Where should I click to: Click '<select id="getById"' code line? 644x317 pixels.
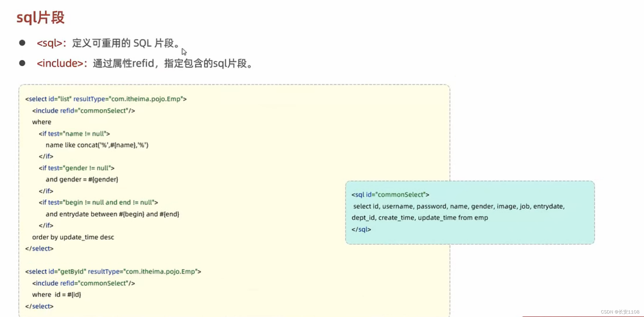point(113,271)
